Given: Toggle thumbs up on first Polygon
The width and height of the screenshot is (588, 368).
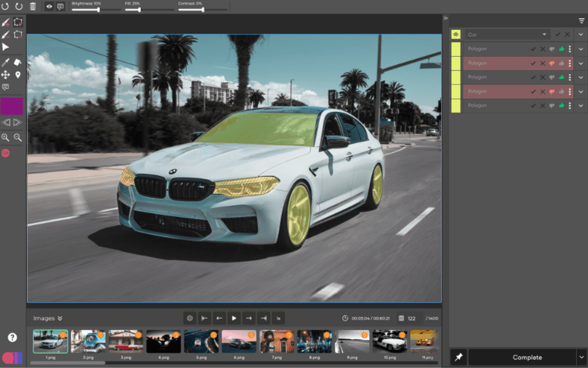Looking at the screenshot, I should click(562, 49).
